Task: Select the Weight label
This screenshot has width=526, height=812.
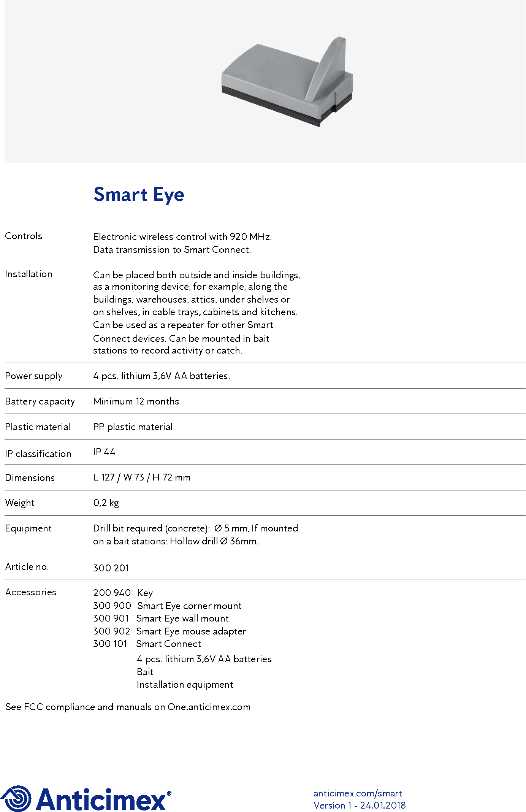Action: tap(20, 503)
